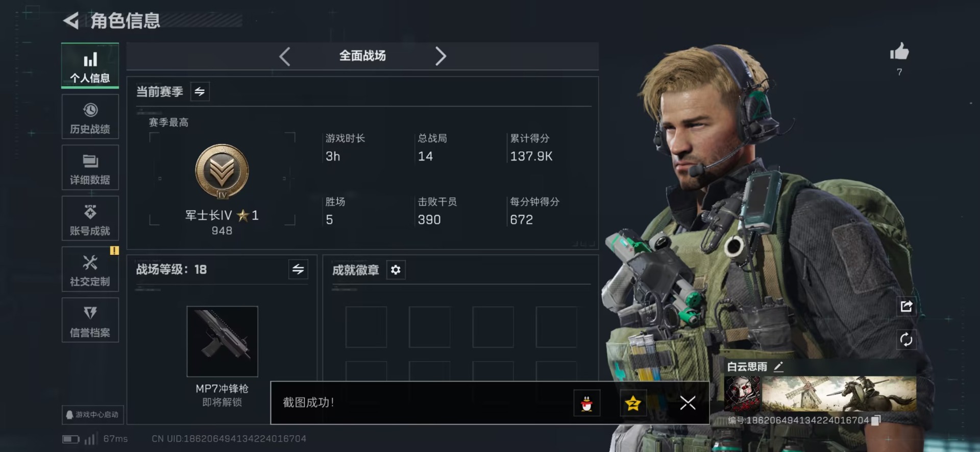
Task: Go back using the arrow beside 角色信息
Action: tap(71, 21)
